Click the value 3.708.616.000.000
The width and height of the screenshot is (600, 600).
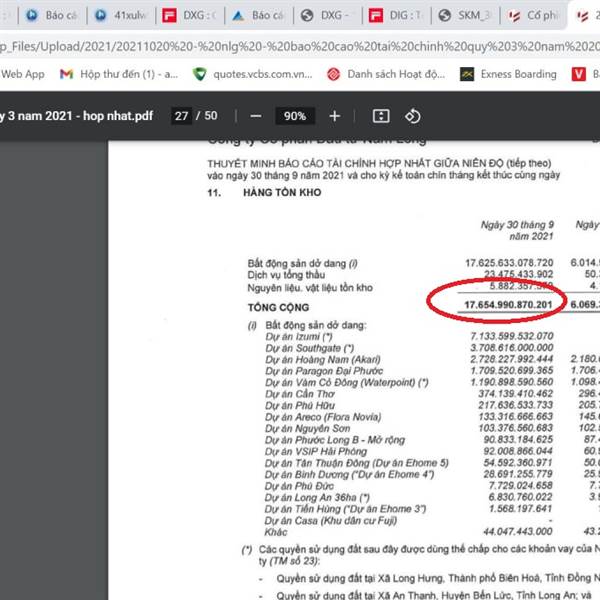(x=512, y=347)
